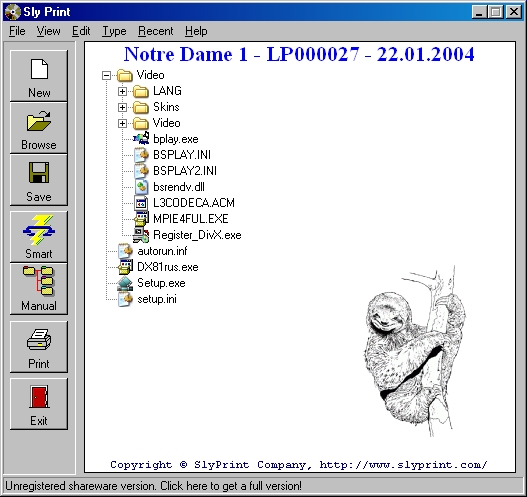This screenshot has height=497, width=527.
Task: Open the Help menu
Action: (x=196, y=31)
